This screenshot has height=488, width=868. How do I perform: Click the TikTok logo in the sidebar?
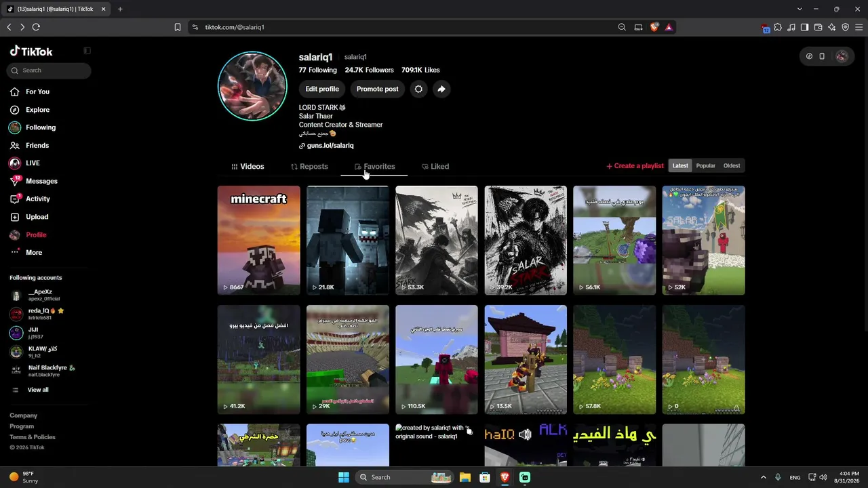tap(31, 52)
